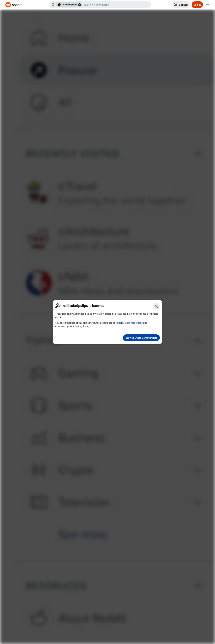Click Browse Other Communities button

(141, 338)
